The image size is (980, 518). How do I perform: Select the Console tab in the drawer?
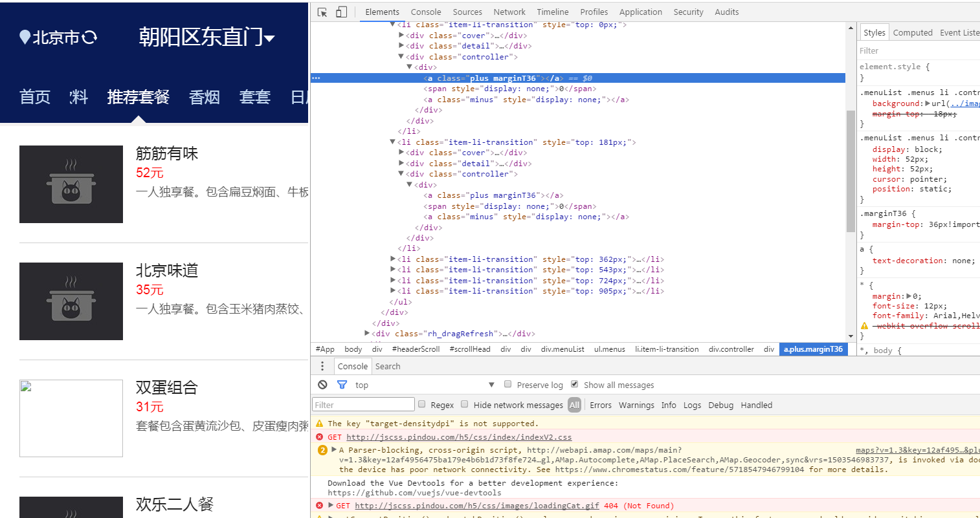coord(352,366)
